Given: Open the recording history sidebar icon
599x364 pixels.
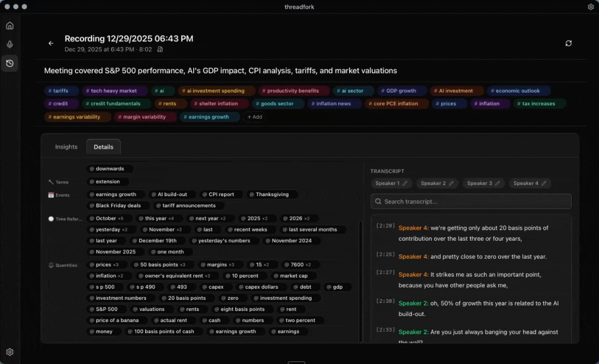Looking at the screenshot, I should 10,63.
